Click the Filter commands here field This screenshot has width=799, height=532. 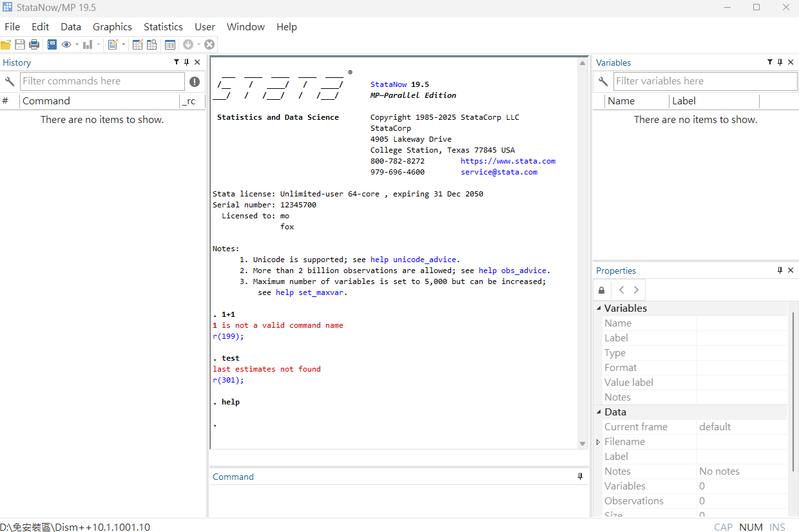tap(102, 81)
